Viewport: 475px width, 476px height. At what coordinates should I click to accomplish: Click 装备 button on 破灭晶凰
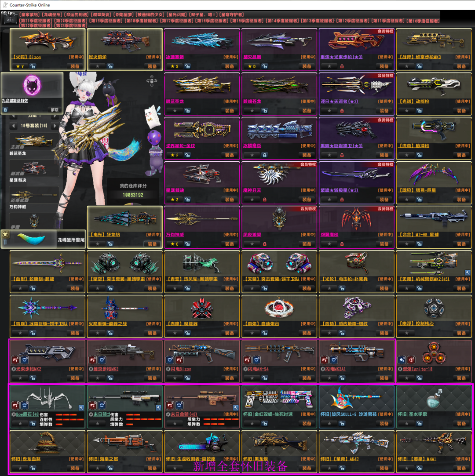click(x=307, y=66)
